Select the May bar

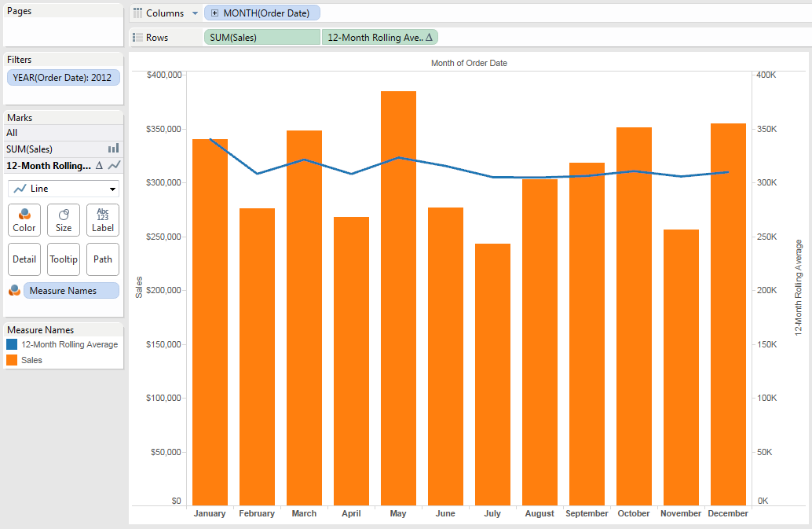point(398,299)
